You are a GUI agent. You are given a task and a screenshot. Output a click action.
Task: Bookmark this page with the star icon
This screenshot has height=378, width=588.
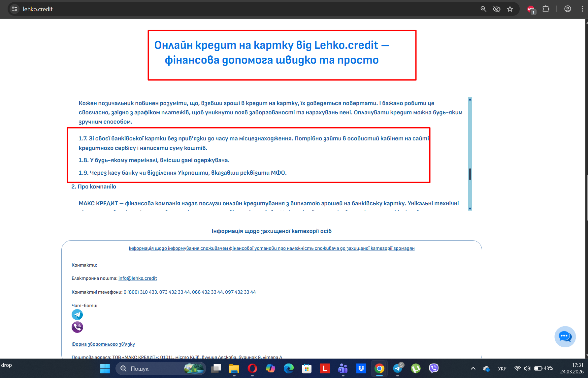pyautogui.click(x=510, y=9)
